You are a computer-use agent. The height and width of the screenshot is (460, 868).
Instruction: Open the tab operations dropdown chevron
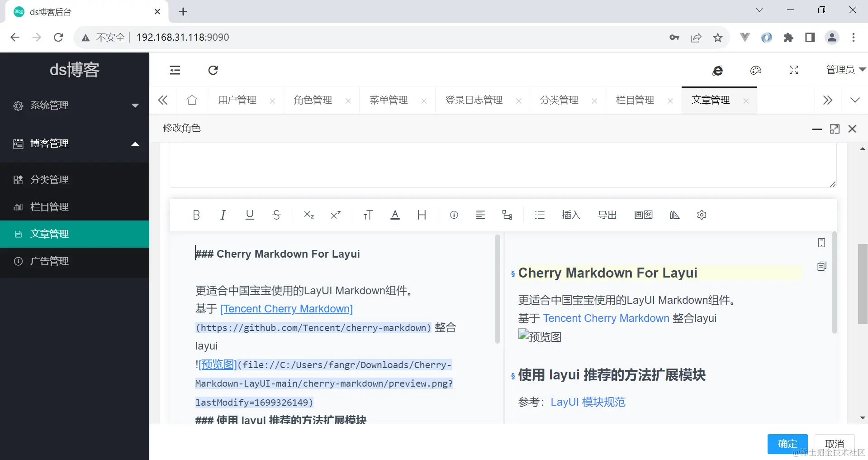pos(855,100)
